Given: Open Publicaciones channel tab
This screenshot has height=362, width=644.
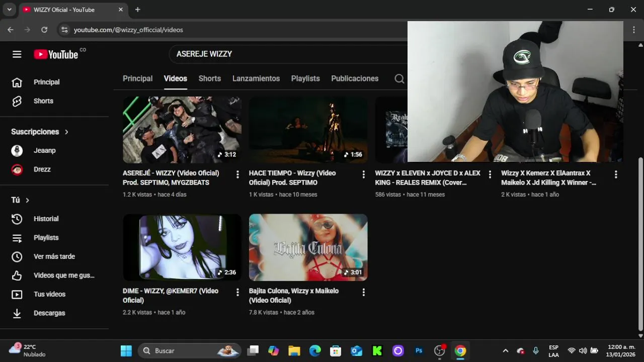Looking at the screenshot, I should (355, 78).
